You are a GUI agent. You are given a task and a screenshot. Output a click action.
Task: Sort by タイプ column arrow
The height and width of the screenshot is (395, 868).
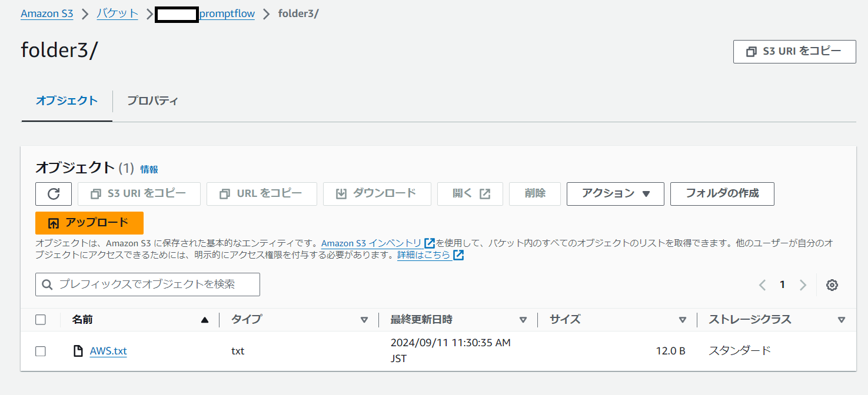[364, 320]
